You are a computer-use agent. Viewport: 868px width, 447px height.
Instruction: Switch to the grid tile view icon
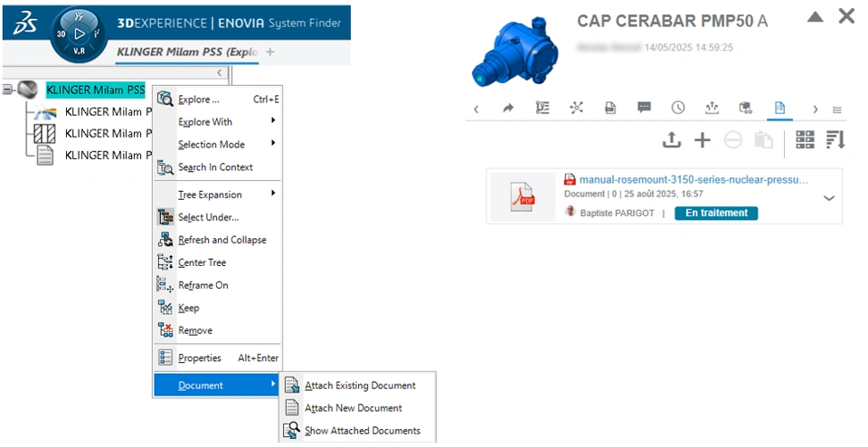805,139
